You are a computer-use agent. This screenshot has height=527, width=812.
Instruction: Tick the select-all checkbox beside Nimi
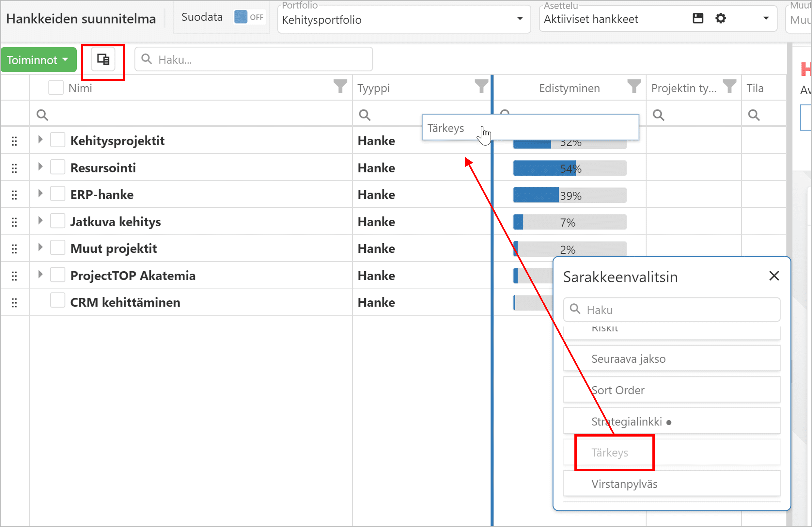coord(56,88)
